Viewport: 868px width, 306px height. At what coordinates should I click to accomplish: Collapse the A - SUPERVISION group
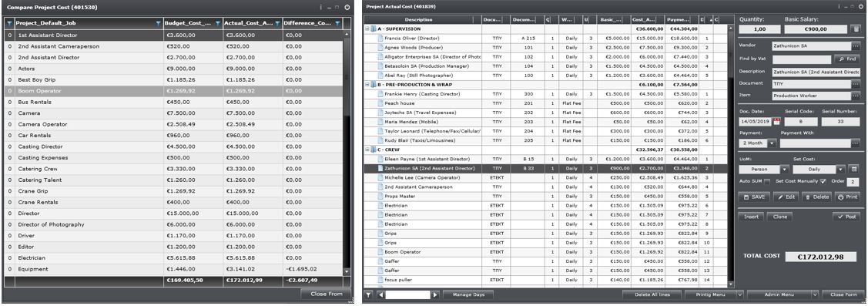[367, 29]
